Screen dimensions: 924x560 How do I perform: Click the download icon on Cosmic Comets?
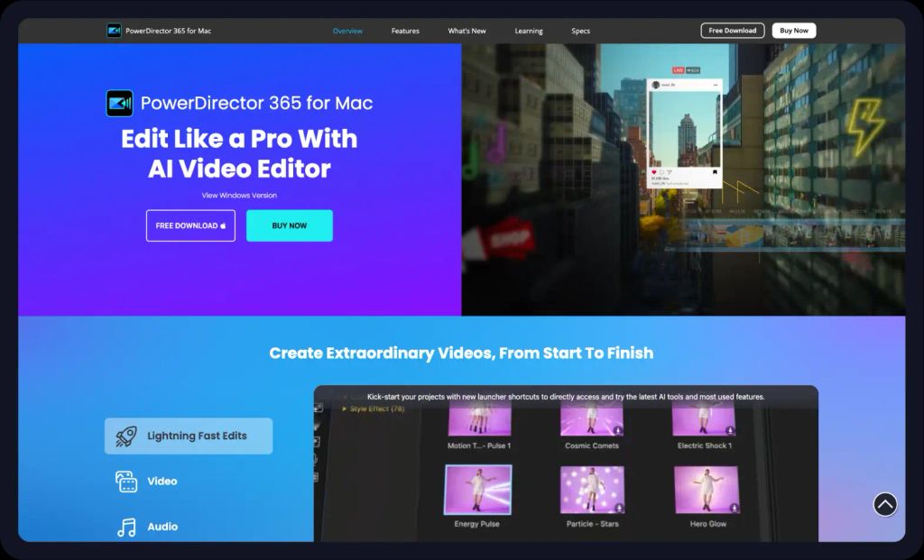[x=617, y=428]
